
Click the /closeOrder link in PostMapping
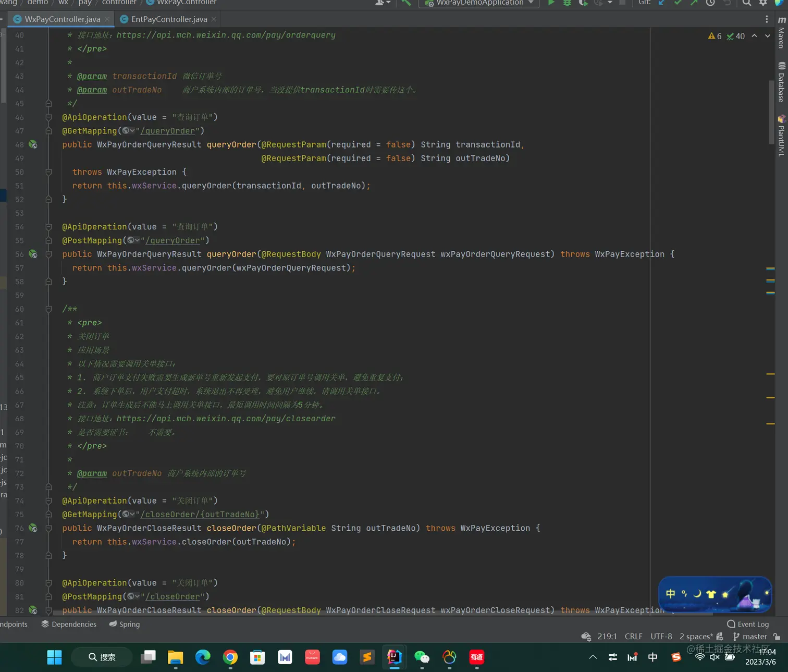pyautogui.click(x=173, y=596)
